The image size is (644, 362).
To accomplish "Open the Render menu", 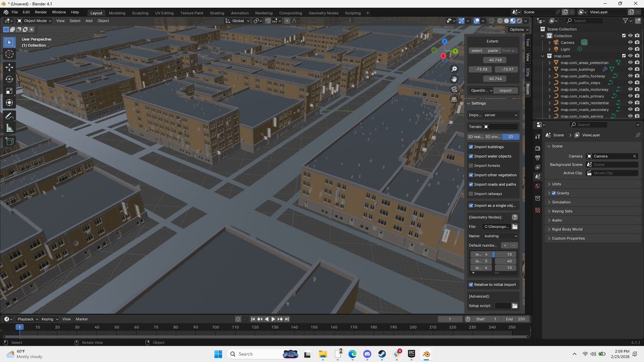I will click(41, 12).
